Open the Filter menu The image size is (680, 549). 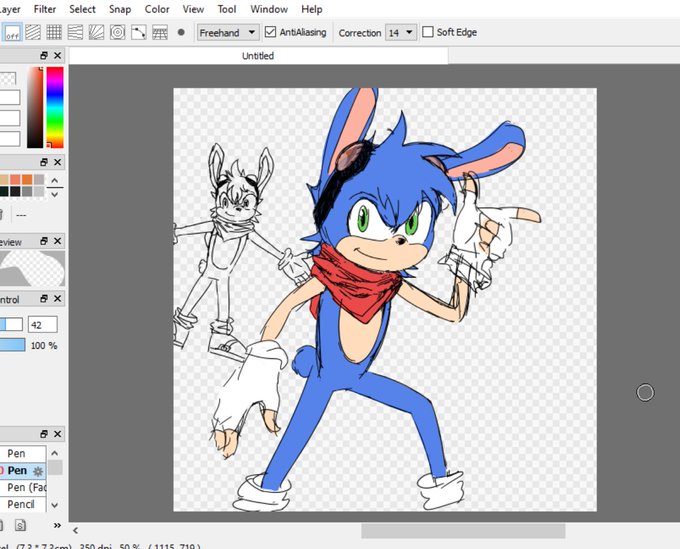tap(45, 9)
